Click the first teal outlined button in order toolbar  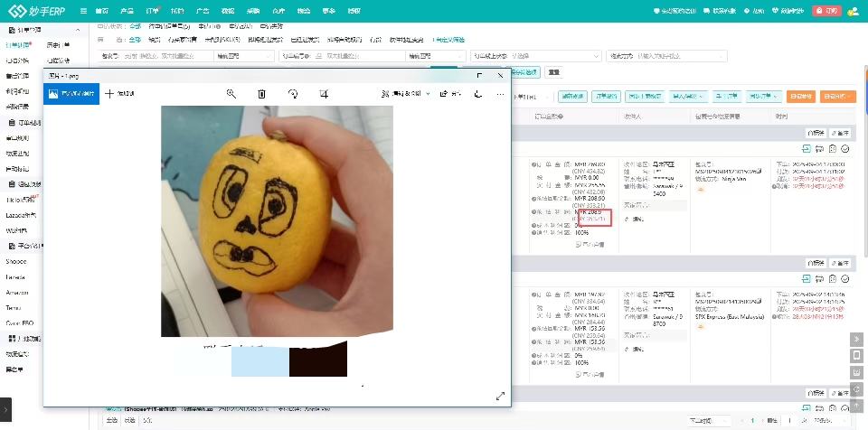point(572,97)
